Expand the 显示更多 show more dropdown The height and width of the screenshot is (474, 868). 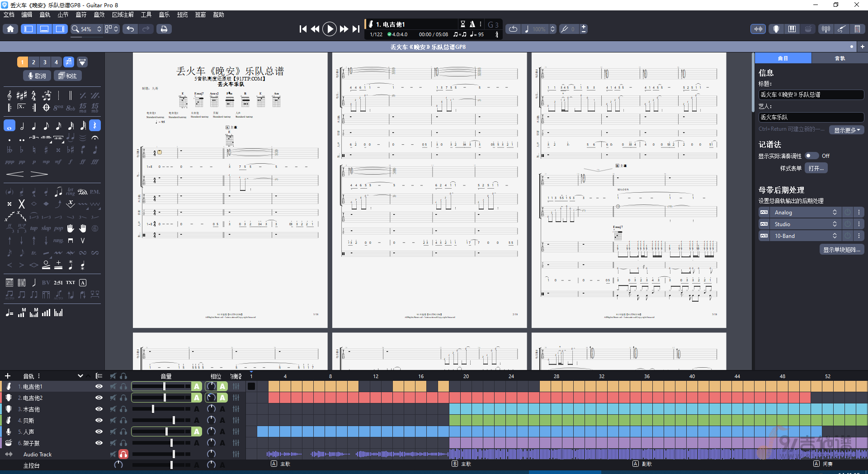click(847, 130)
